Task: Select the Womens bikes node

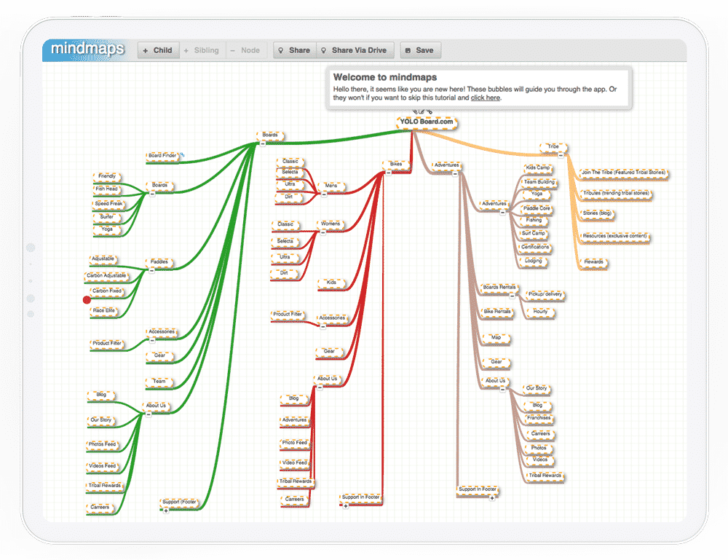Action: click(330, 224)
